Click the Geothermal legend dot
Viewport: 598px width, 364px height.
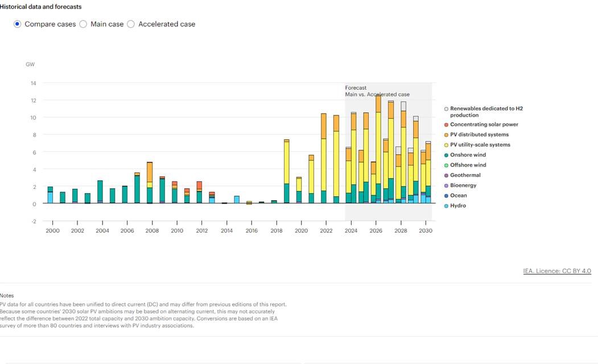[446, 176]
